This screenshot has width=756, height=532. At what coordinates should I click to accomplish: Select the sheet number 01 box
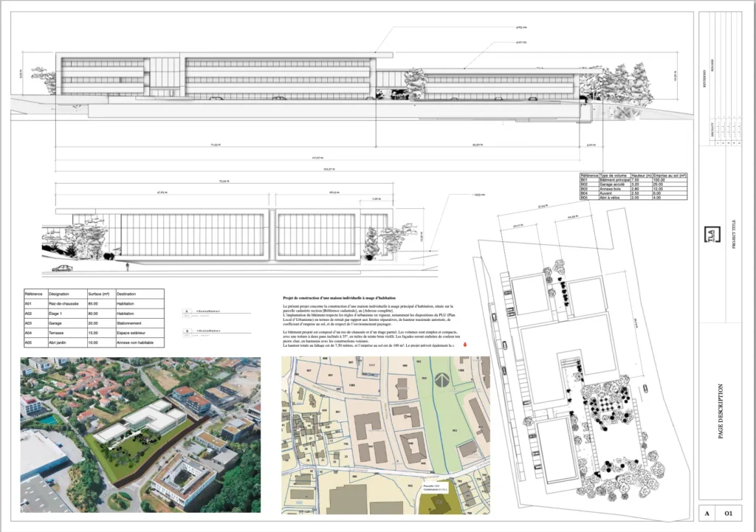pyautogui.click(x=727, y=513)
